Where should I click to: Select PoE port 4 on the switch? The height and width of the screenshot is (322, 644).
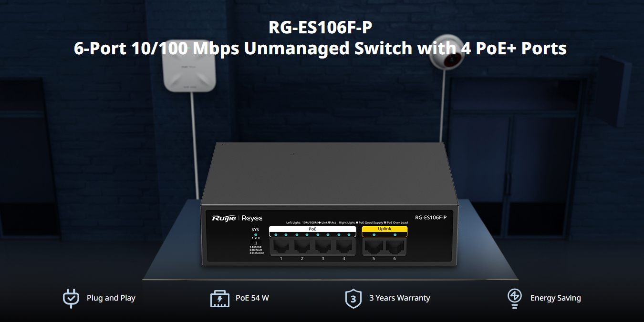click(344, 247)
